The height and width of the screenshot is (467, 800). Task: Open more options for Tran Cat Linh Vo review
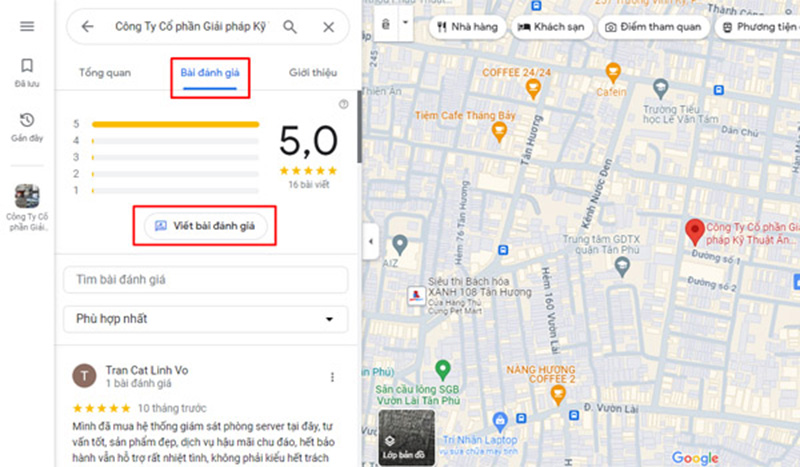pos(332,377)
